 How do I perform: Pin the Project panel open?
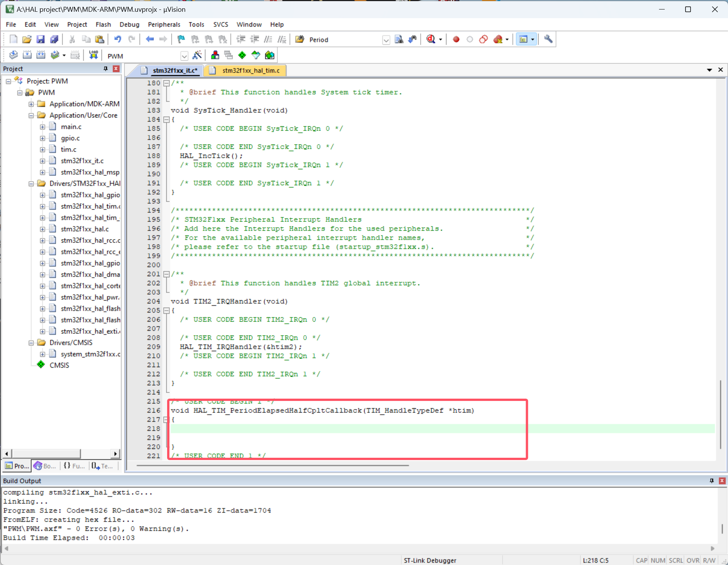click(105, 69)
